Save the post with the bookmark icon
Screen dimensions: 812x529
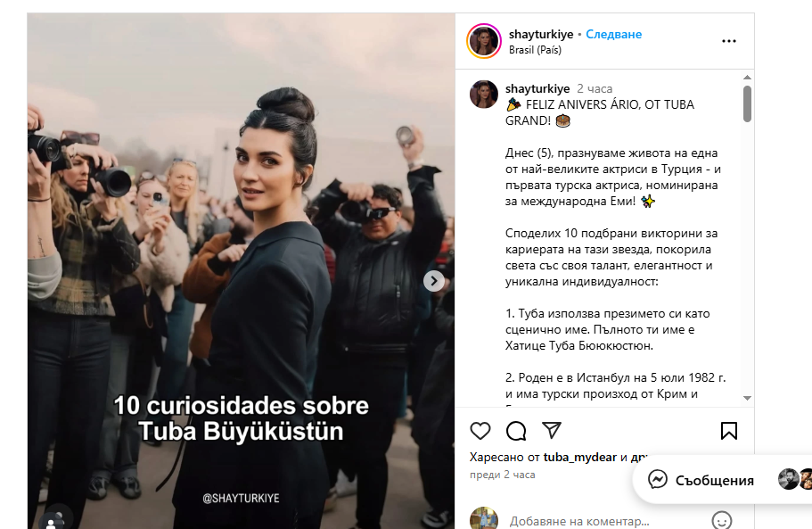728,431
